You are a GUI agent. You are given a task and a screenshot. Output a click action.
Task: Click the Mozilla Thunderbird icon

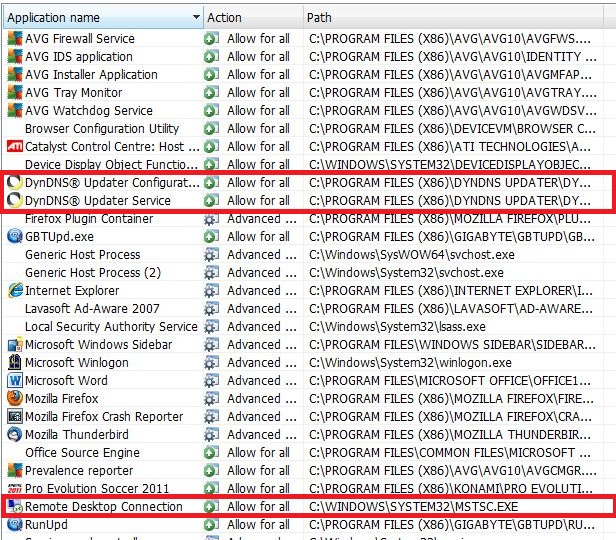point(15,435)
